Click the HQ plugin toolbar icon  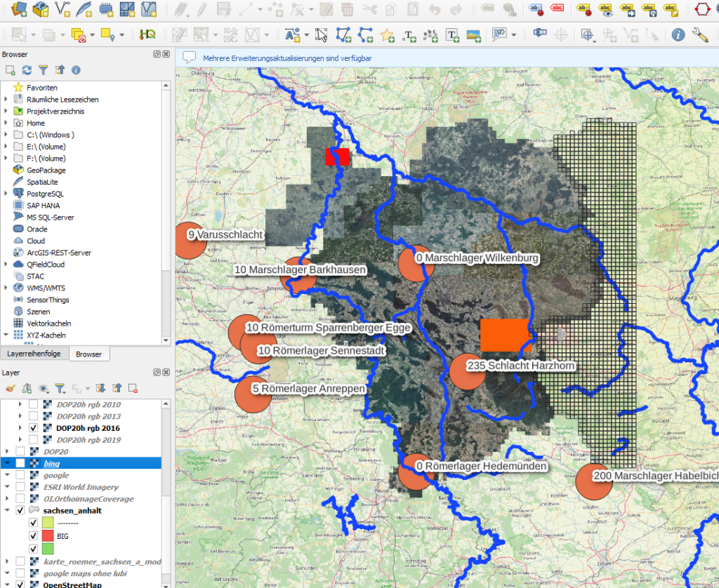point(147,34)
